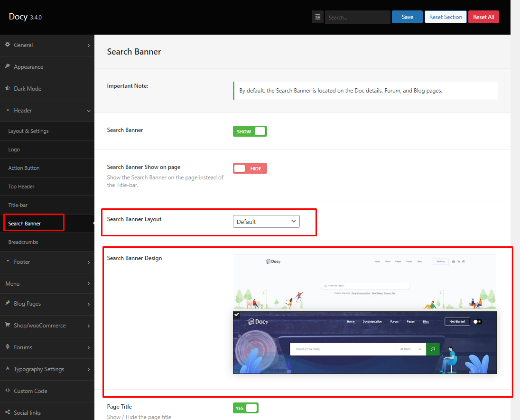Open the Logo submenu item
Screen dimensions: 520x420
tap(47, 149)
